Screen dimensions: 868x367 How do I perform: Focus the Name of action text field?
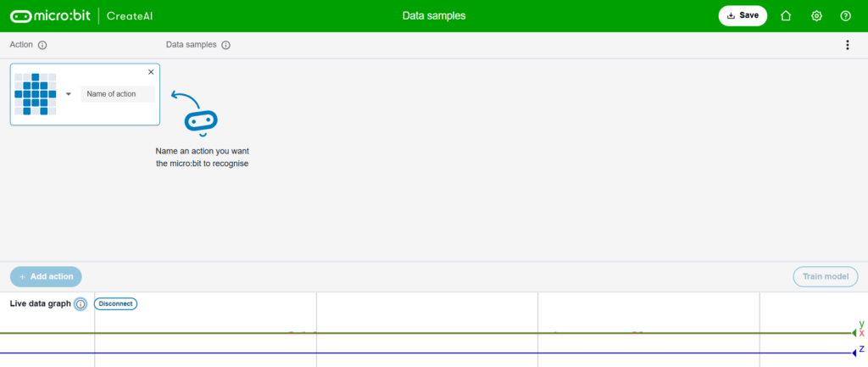coord(118,94)
